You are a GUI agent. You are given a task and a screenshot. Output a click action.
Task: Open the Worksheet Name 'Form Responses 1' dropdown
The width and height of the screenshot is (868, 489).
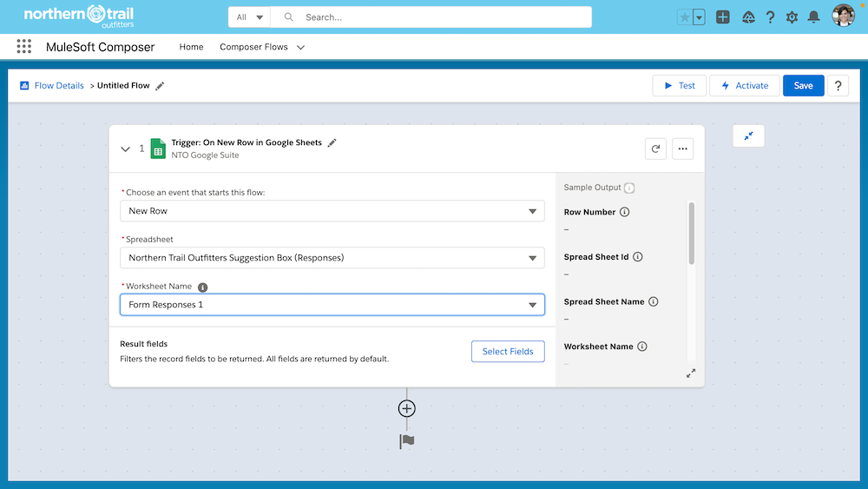(332, 305)
